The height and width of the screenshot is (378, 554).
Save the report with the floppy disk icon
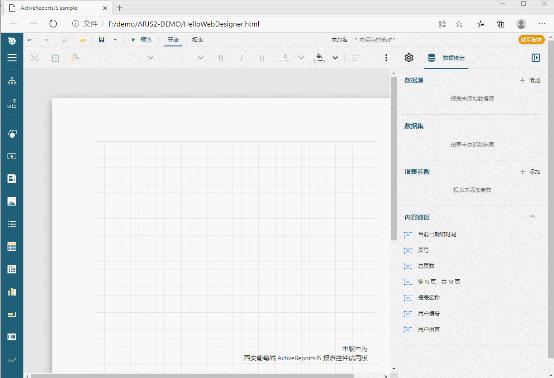click(x=101, y=40)
